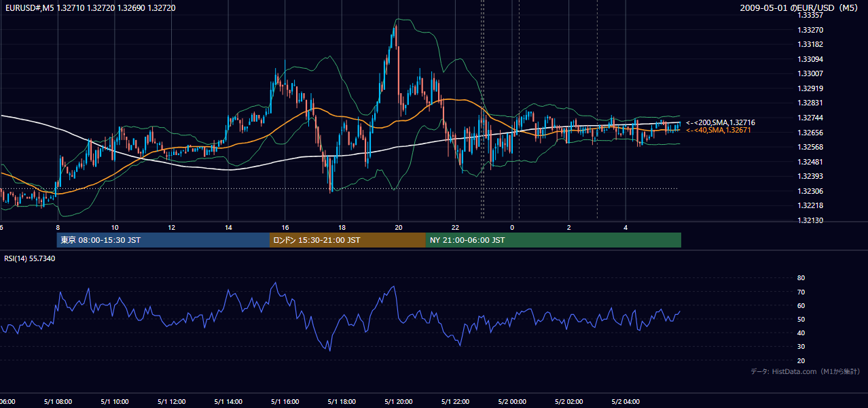
Task: Click the 5/1 10:00 time axis label
Action: (x=114, y=402)
